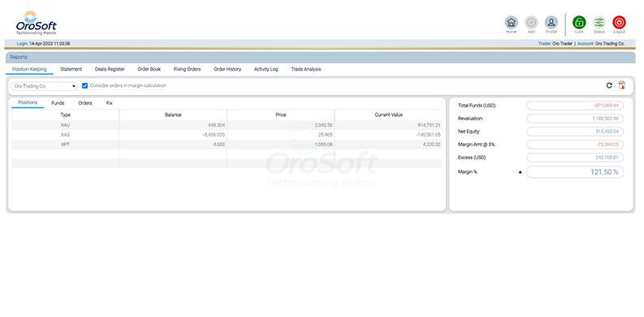
Task: Go to the Home icon
Action: click(x=512, y=22)
